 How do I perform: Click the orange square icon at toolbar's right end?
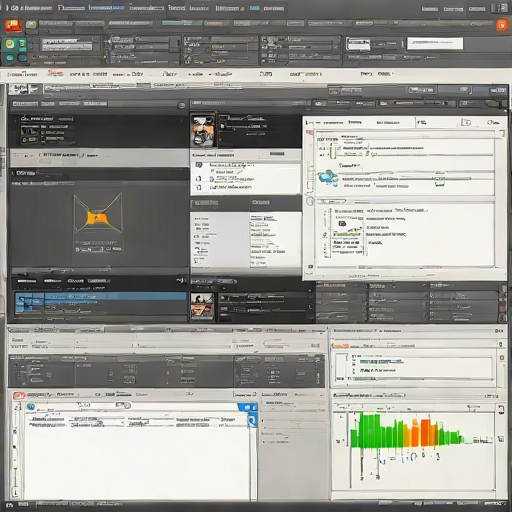coord(502,25)
